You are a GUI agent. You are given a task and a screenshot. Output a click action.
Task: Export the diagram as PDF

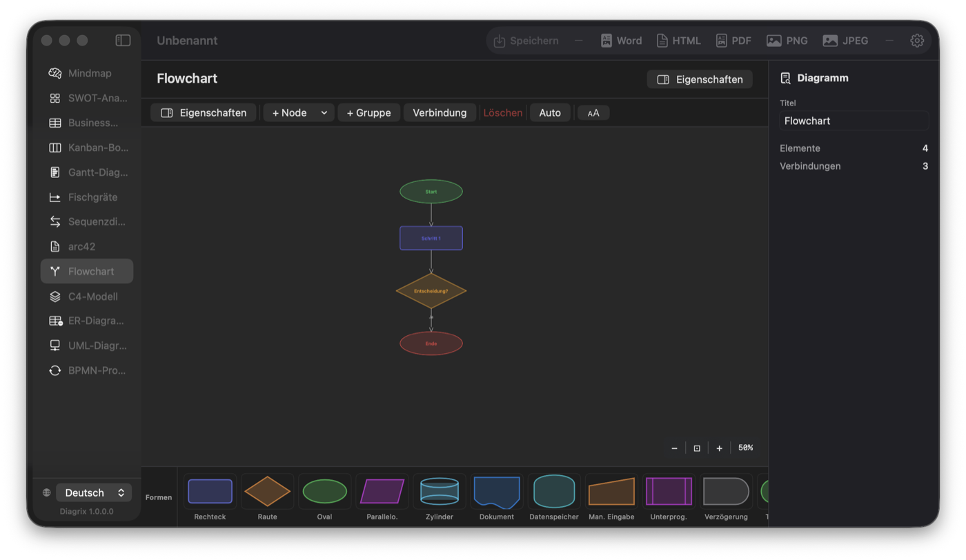pyautogui.click(x=733, y=41)
